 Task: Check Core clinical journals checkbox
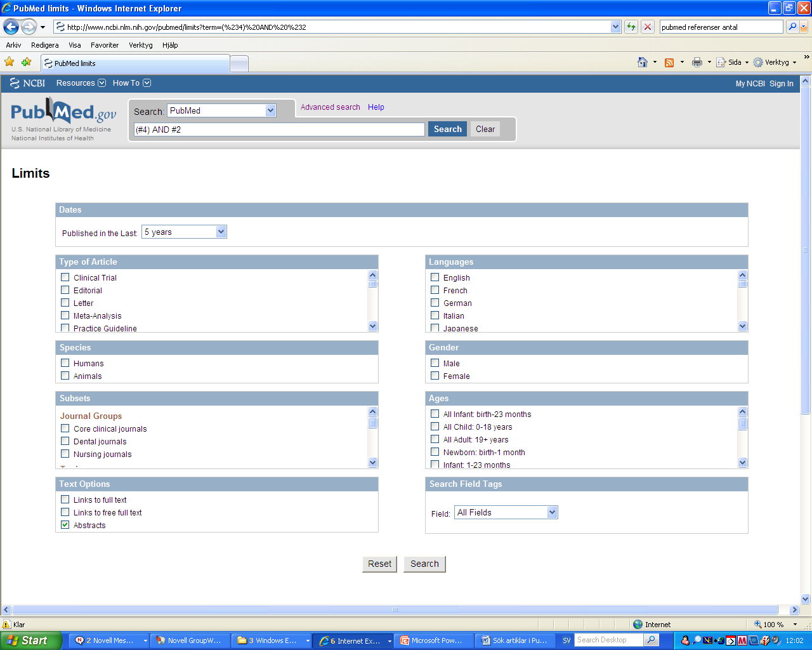65,428
